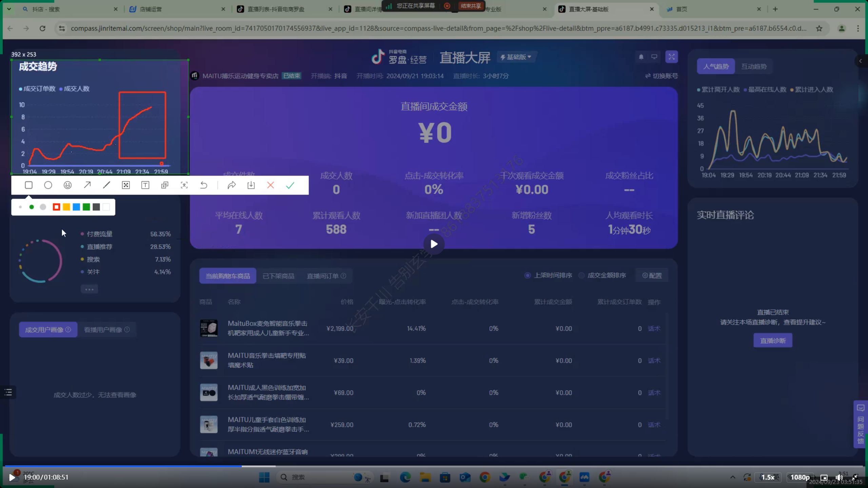Select the rectangle annotation tool
Viewport: 868px width, 488px height.
click(x=29, y=185)
